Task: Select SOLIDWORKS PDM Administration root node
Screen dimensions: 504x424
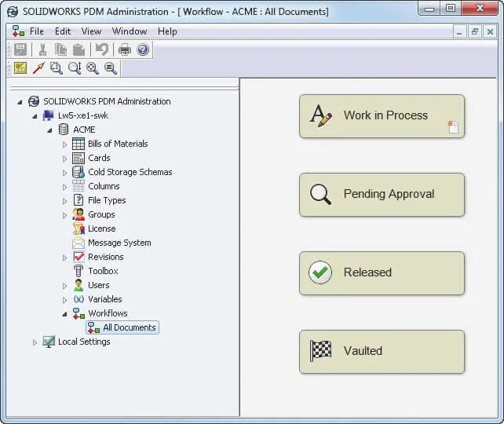Action: point(107,101)
